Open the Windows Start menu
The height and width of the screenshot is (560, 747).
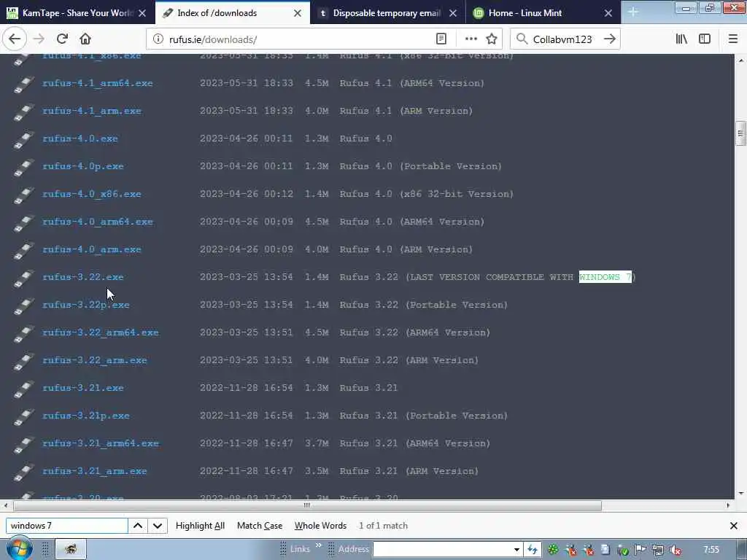tap(18, 548)
